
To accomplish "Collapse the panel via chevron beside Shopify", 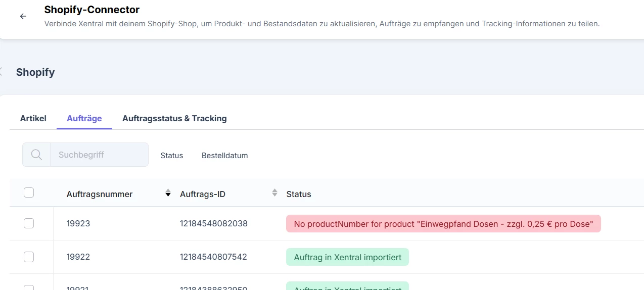I will coord(2,72).
